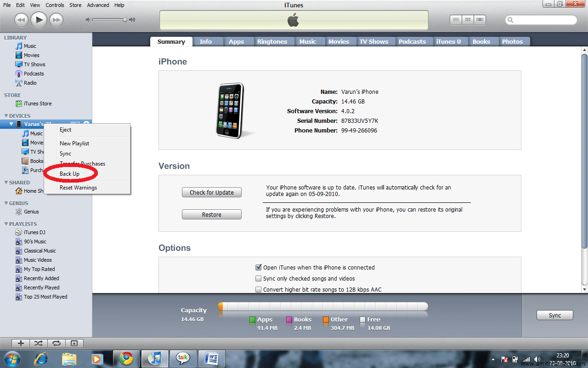Open the Advanced menu
Image resolution: width=588 pixels, height=368 pixels.
(98, 5)
